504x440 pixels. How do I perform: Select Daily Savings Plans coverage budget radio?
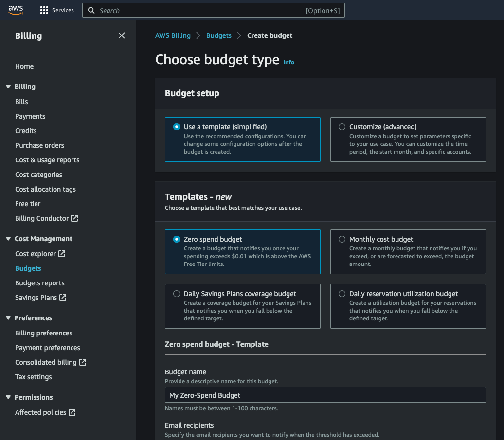coord(177,294)
